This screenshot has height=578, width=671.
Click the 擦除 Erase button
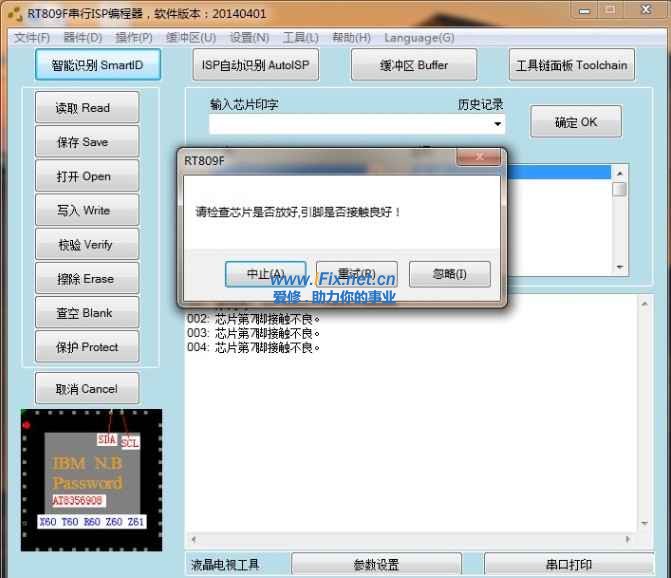pos(87,279)
